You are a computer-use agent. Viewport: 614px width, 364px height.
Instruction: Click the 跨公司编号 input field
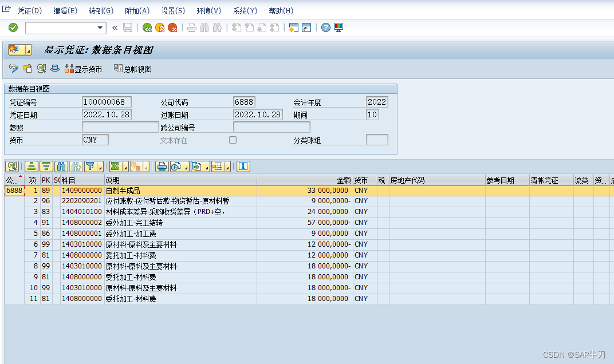(x=271, y=127)
